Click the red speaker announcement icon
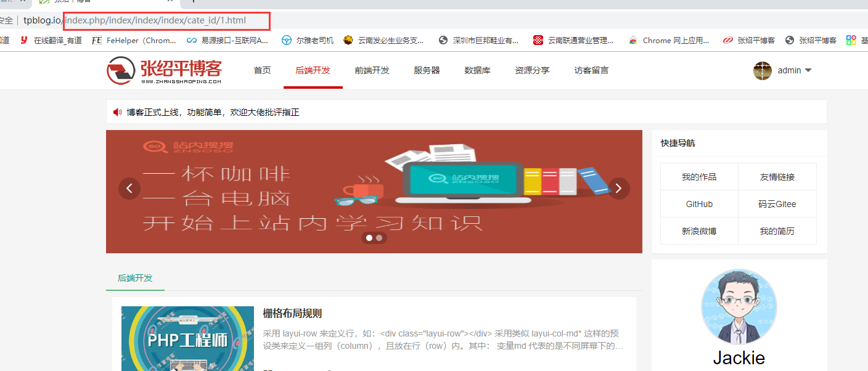Image resolution: width=868 pixels, height=371 pixels. [117, 112]
